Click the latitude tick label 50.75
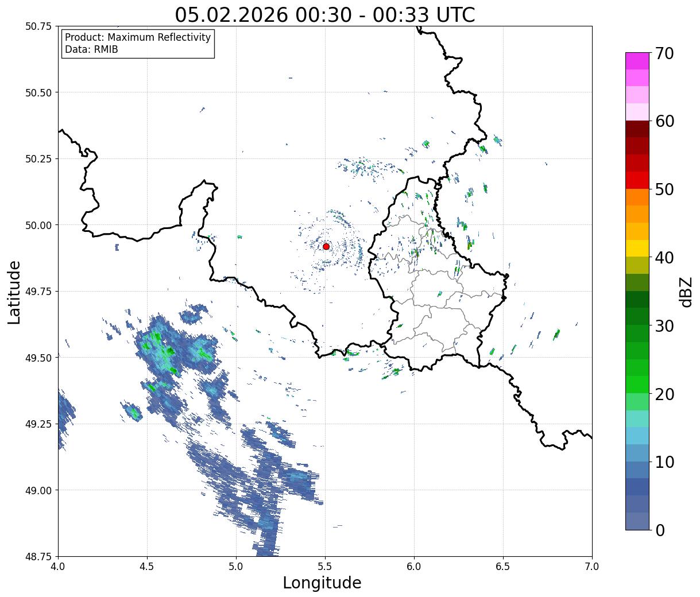Viewport: 700px width, 597px height. pyautogui.click(x=38, y=26)
